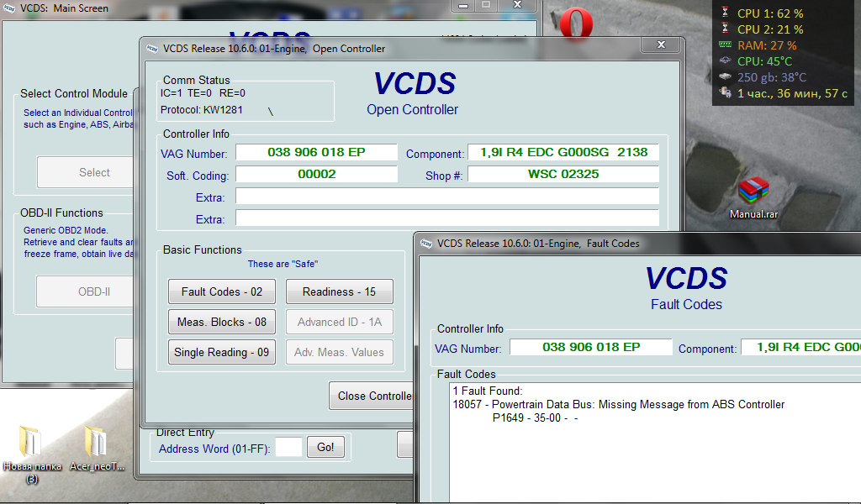This screenshot has width=861, height=504.
Task: Click the CPU 2: 21 % gadget reading
Action: click(x=770, y=29)
